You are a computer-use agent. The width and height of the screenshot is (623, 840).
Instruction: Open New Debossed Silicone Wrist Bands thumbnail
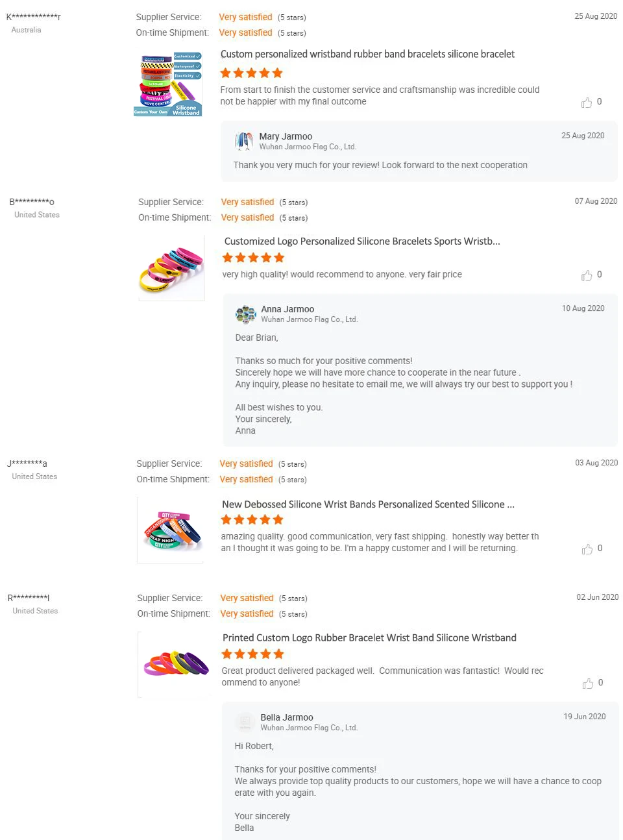(x=171, y=530)
